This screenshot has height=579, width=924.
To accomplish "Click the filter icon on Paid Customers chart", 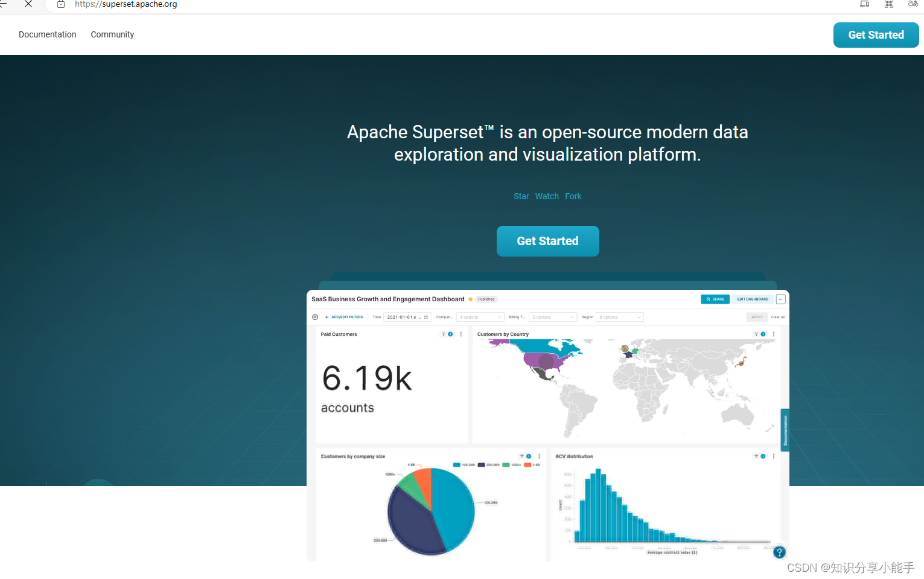I will (444, 334).
